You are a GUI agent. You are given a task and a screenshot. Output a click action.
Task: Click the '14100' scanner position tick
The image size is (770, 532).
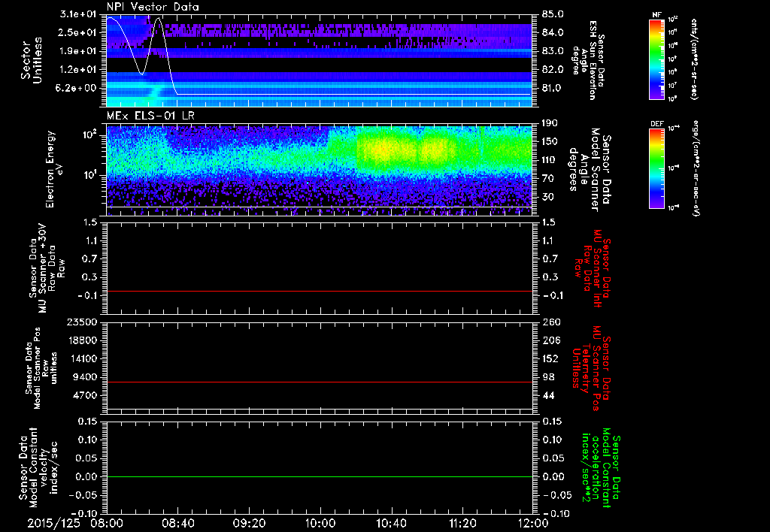click(x=83, y=358)
